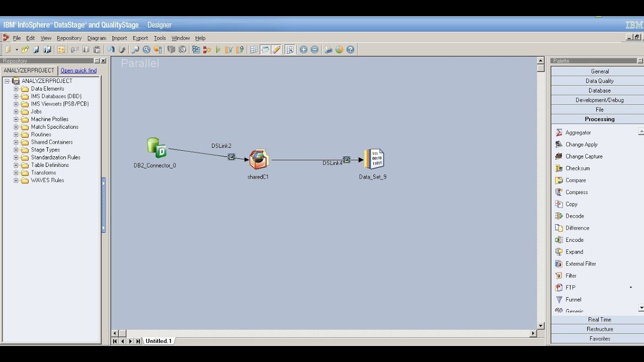644x362 pixels.
Task: Switch to the Untitled.1 job tab
Action: [x=158, y=341]
